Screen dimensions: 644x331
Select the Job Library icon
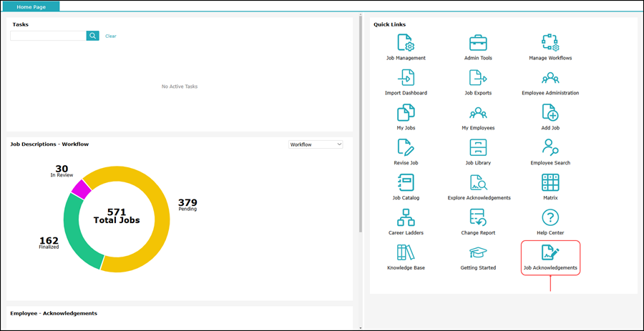[478, 147]
